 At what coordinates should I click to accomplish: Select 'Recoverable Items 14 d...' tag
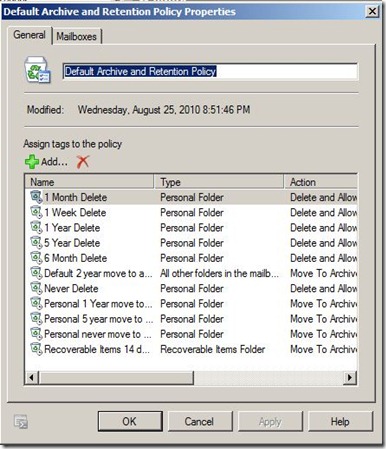(x=191, y=349)
